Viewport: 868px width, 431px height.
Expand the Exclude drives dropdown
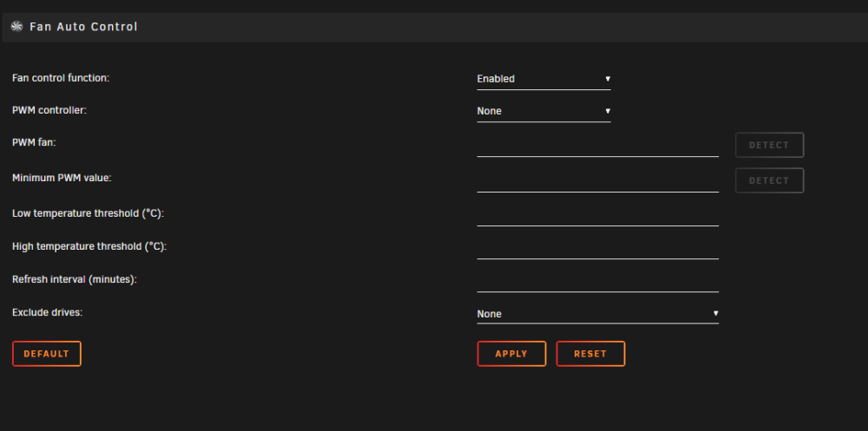point(597,314)
